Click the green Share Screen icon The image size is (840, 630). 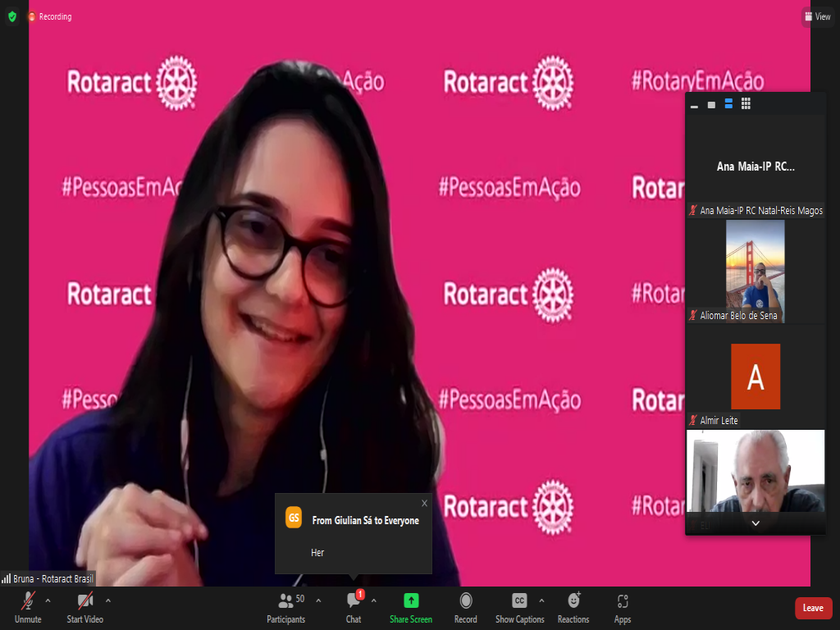tap(411, 600)
